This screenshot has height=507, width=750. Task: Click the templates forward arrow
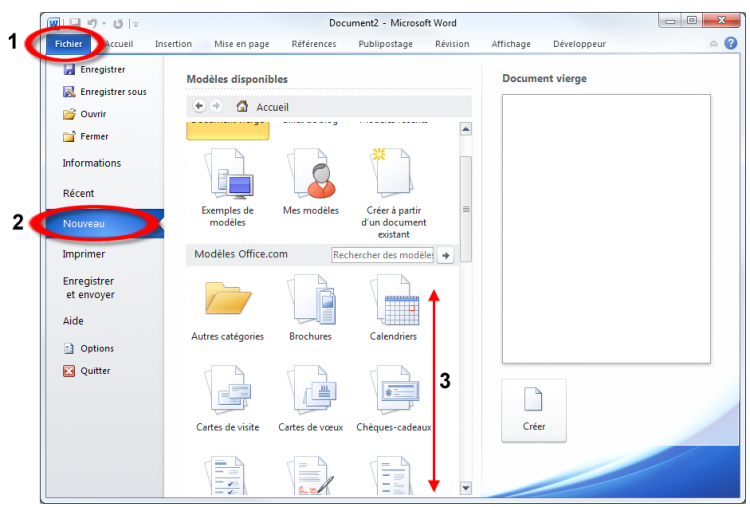tap(216, 106)
